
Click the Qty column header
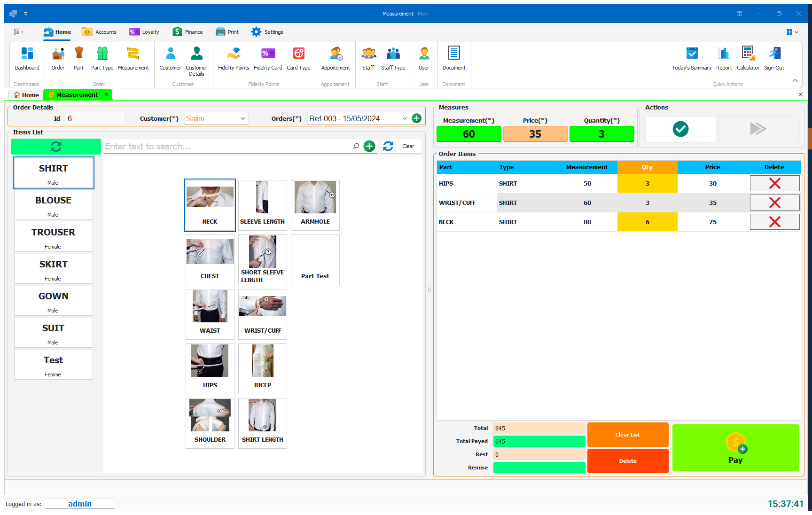[647, 167]
